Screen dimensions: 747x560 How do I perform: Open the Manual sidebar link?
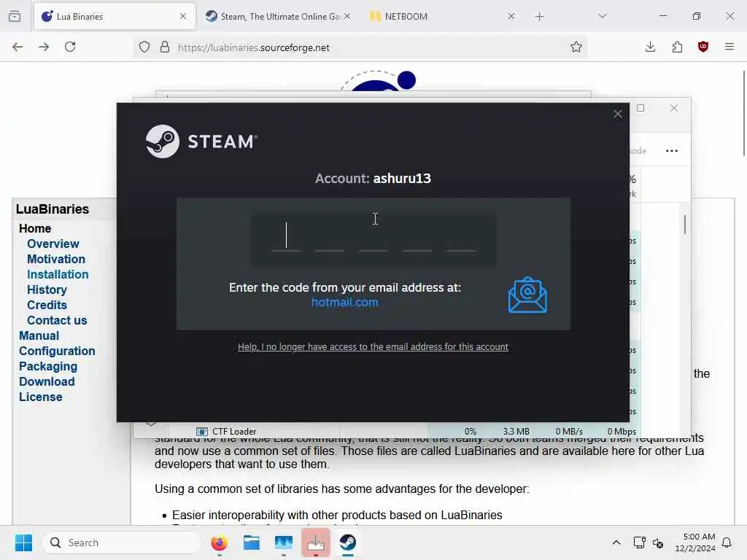click(39, 335)
